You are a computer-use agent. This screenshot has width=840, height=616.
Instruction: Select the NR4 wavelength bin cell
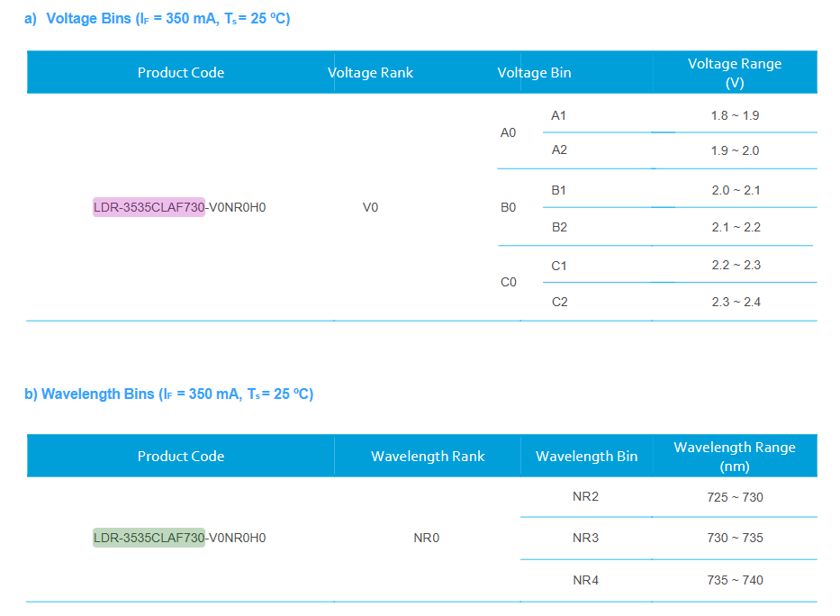[585, 580]
